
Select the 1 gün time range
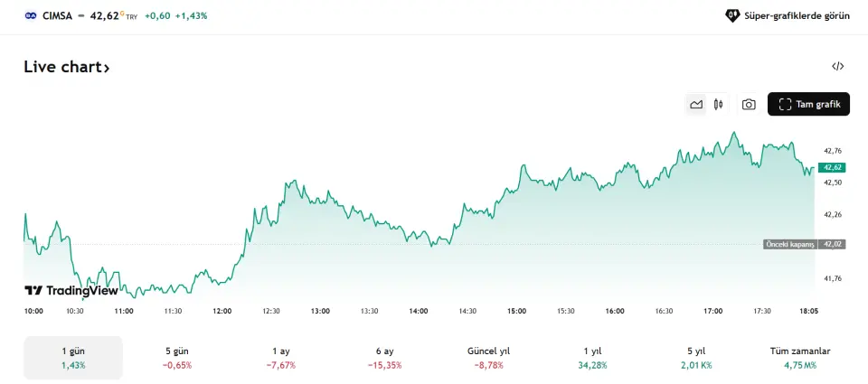pyautogui.click(x=73, y=358)
